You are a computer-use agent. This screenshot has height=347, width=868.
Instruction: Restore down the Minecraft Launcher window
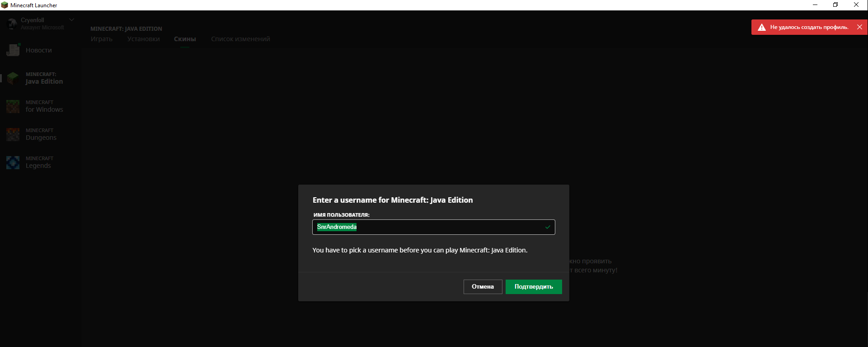pyautogui.click(x=835, y=5)
